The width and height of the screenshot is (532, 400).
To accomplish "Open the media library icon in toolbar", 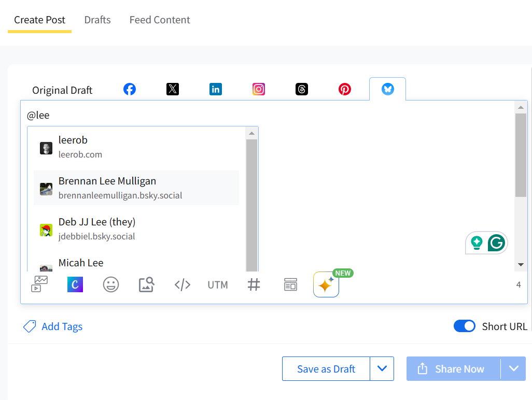I will (x=39, y=284).
